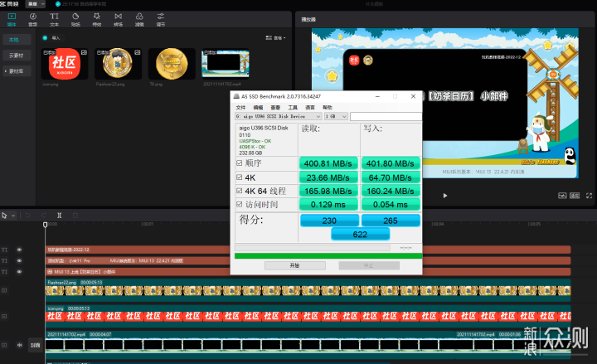Select the cloud material sidebar item

tap(17, 56)
